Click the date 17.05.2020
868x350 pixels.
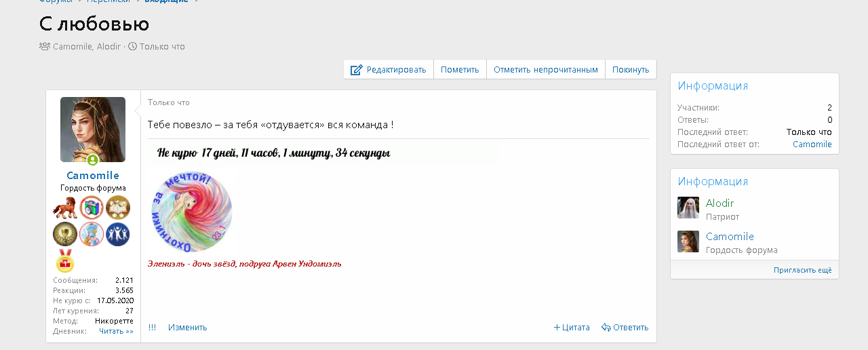click(115, 300)
